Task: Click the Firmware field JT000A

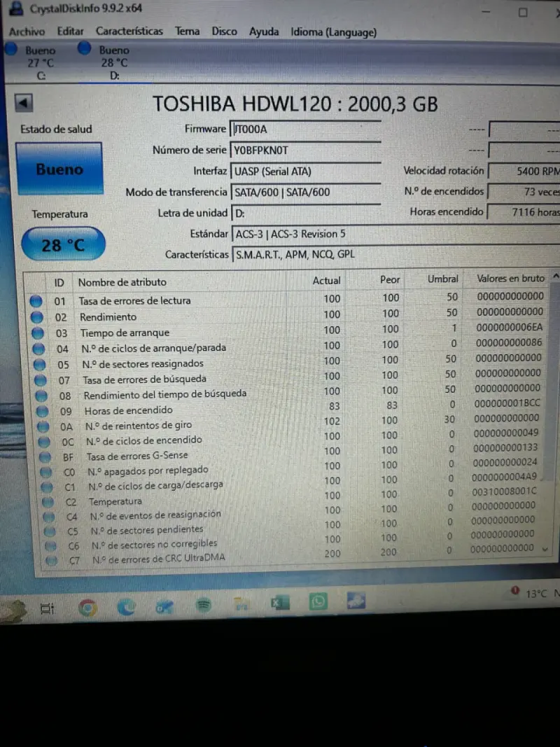Action: [306, 129]
